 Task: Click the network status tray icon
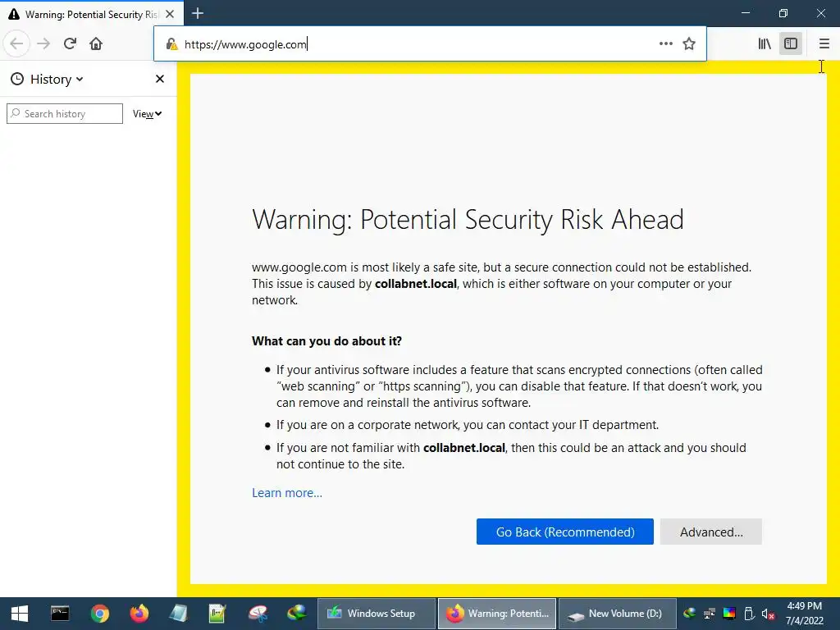pyautogui.click(x=710, y=614)
